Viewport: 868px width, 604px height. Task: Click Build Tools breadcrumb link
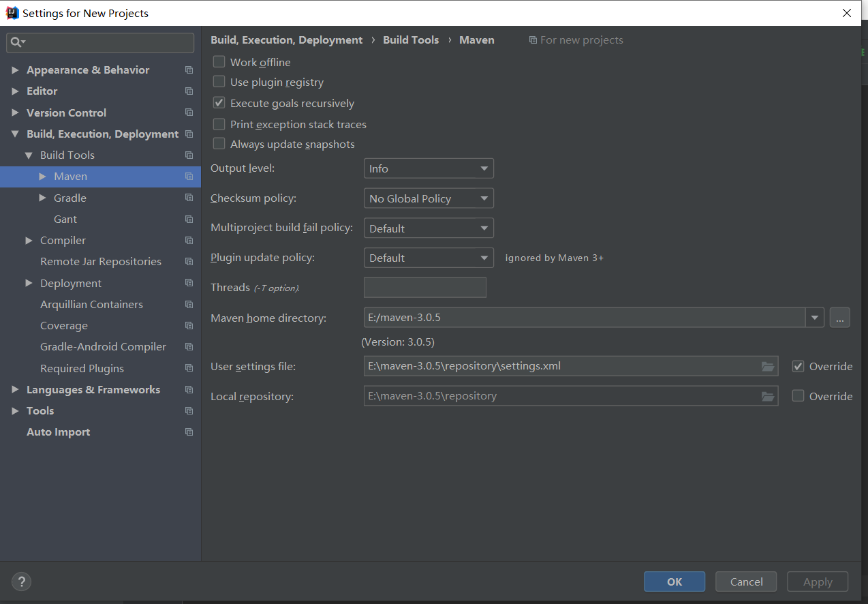click(x=411, y=40)
